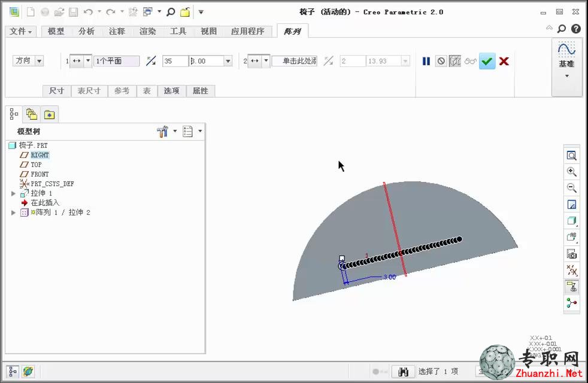Expand the 拉伸 1 feature node
Screen dimensions: 588x383
(x=14, y=193)
